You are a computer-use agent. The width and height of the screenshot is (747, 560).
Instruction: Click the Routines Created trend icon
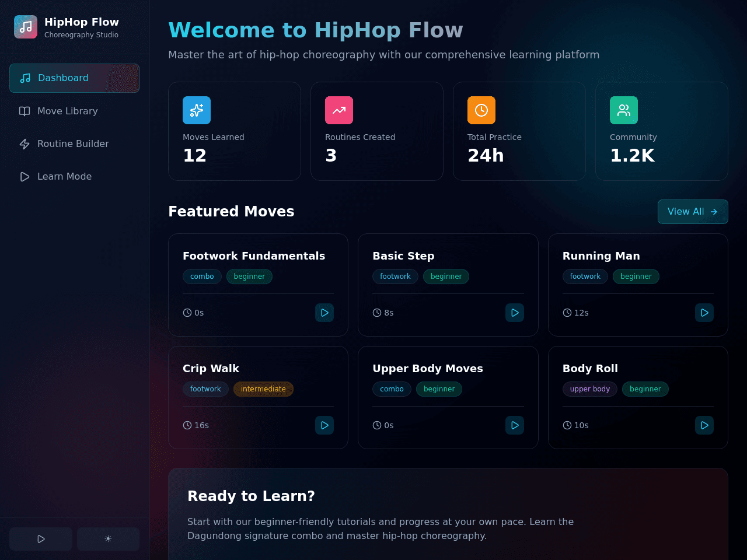(339, 110)
